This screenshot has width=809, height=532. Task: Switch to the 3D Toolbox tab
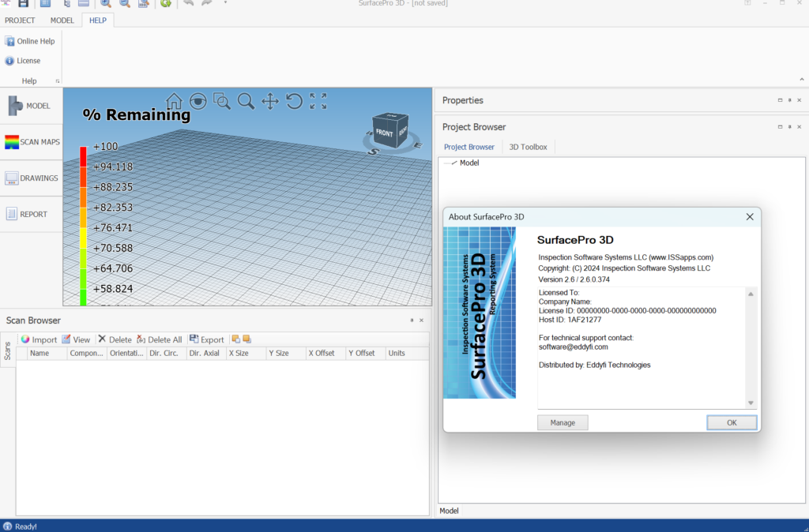point(528,147)
